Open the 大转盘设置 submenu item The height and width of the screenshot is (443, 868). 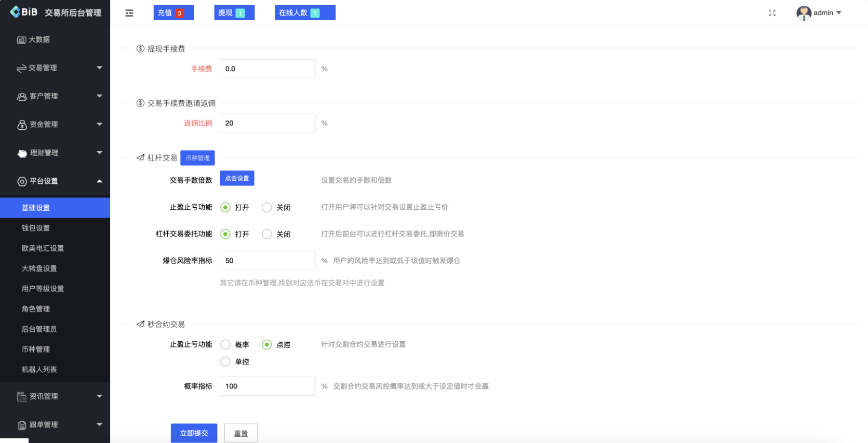pyautogui.click(x=55, y=269)
